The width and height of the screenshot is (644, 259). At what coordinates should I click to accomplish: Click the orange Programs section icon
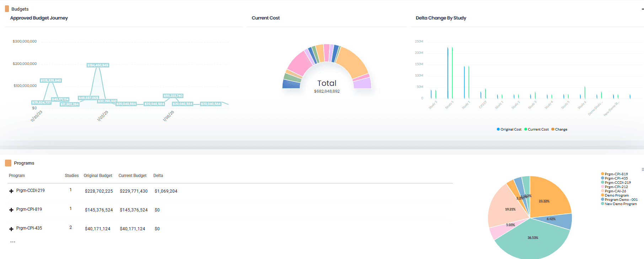[x=8, y=163]
